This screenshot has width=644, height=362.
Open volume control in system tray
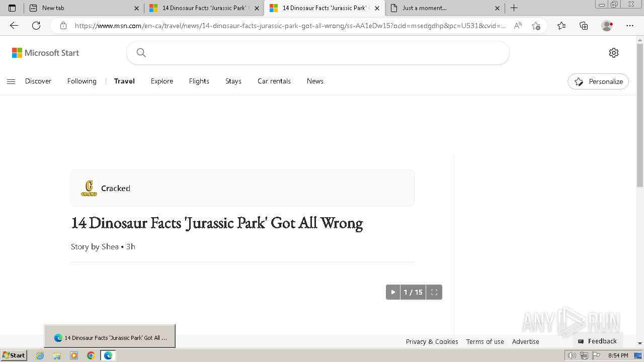coord(572,355)
